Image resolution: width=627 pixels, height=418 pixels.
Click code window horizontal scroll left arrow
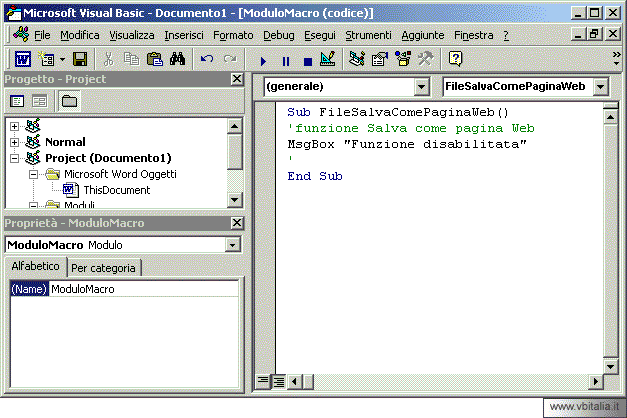pyautogui.click(x=295, y=382)
